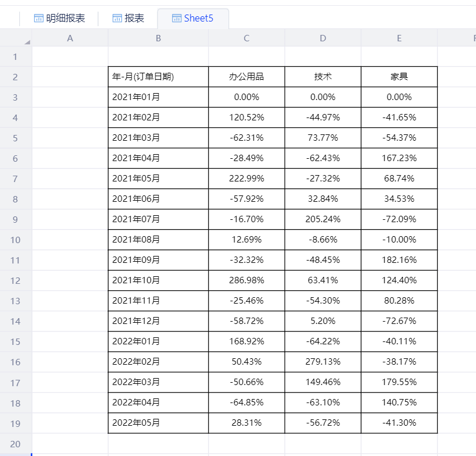This screenshot has height=456, width=476.
Task: Select the Sheet5 tab
Action: coord(193,19)
